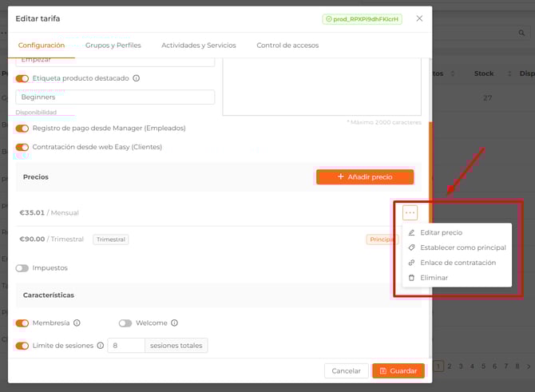
Task: Enable the Impuestos toggle
Action: [x=22, y=268]
